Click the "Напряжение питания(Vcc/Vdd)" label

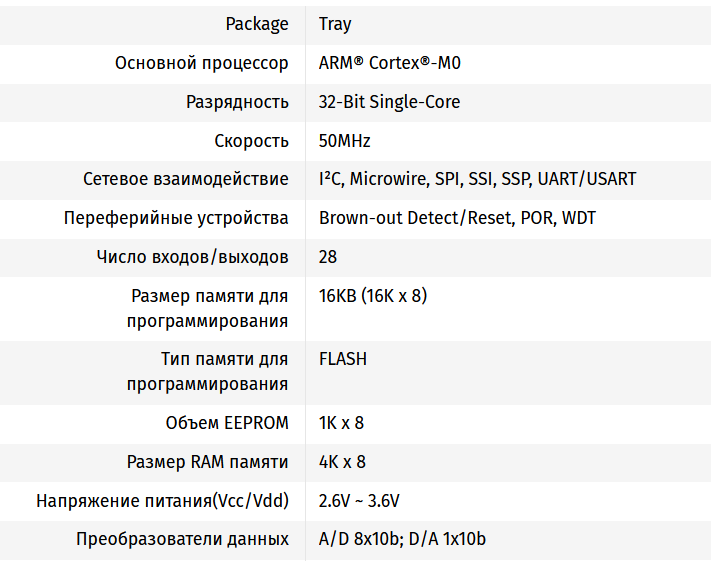162,501
